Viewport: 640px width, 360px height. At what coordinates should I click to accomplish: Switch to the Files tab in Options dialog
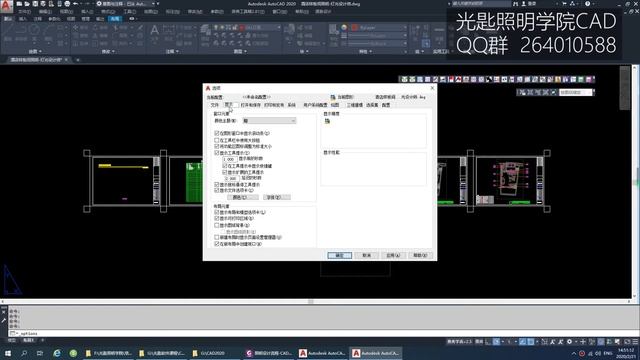pyautogui.click(x=215, y=105)
